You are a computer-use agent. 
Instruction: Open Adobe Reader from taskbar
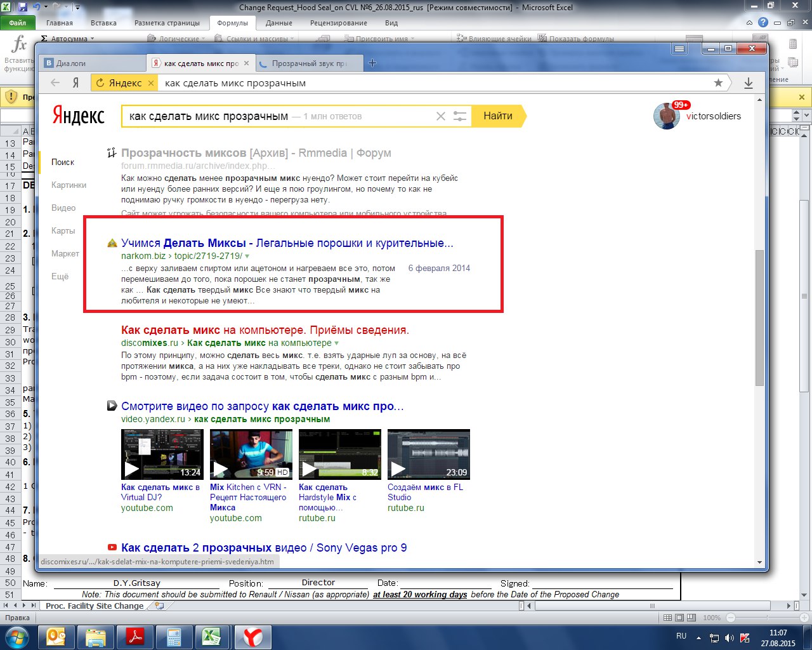(x=134, y=637)
